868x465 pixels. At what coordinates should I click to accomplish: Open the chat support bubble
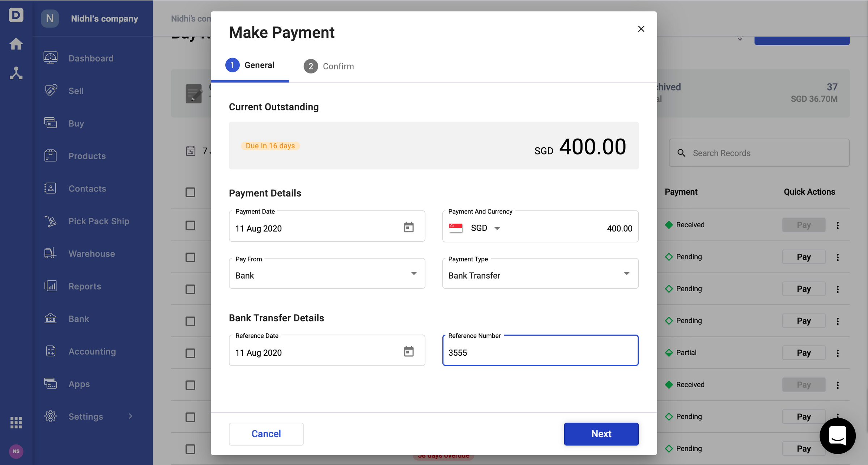(837, 435)
